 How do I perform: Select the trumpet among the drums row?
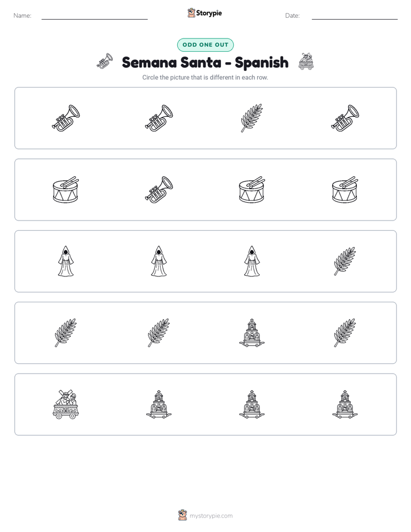[x=159, y=189]
